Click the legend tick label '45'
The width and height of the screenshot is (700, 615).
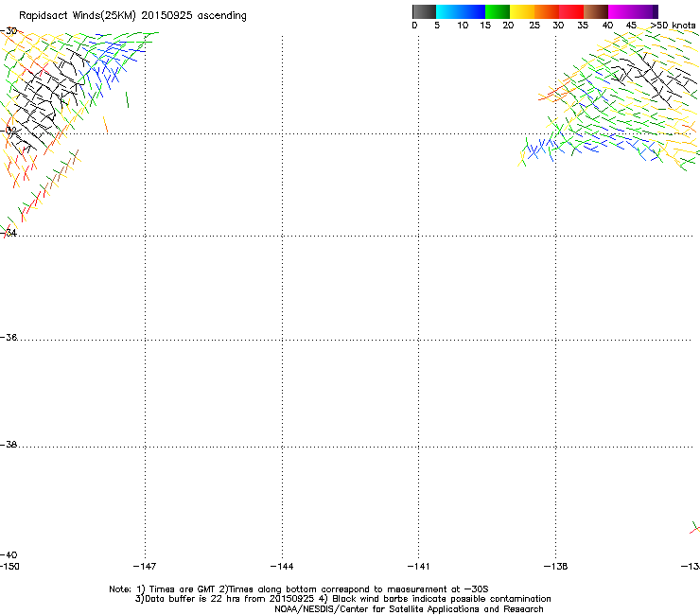pyautogui.click(x=631, y=26)
